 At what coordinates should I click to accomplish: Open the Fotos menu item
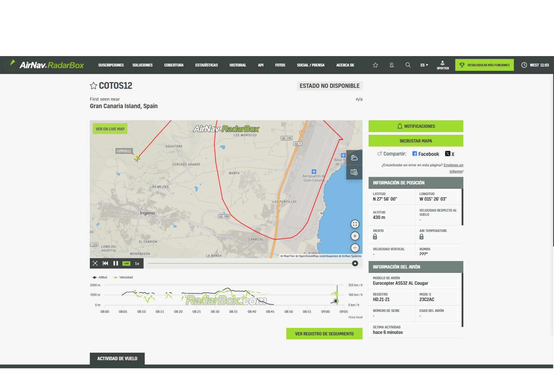(x=280, y=65)
